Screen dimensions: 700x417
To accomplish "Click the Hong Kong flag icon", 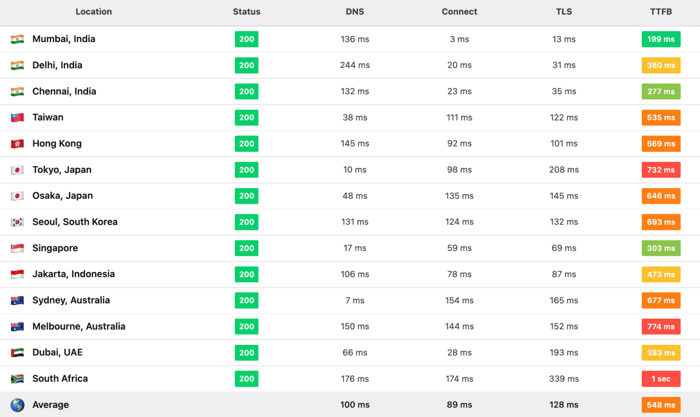I will [x=17, y=144].
